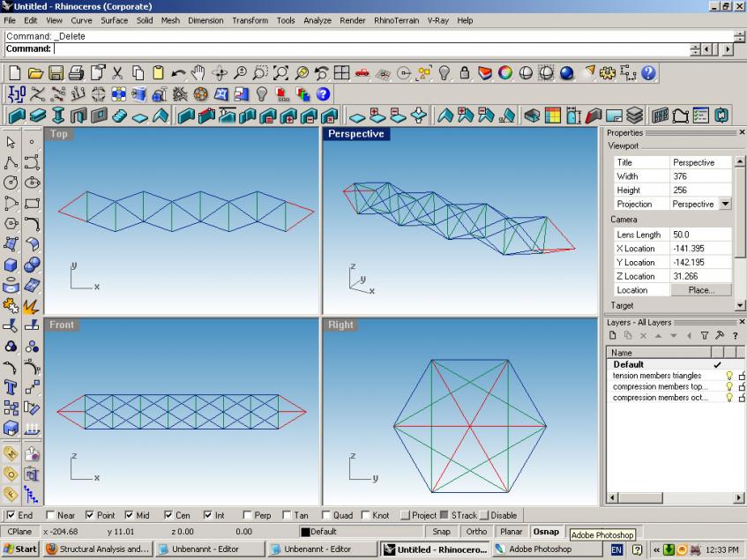Open the Projection dropdown arrow

(x=725, y=204)
